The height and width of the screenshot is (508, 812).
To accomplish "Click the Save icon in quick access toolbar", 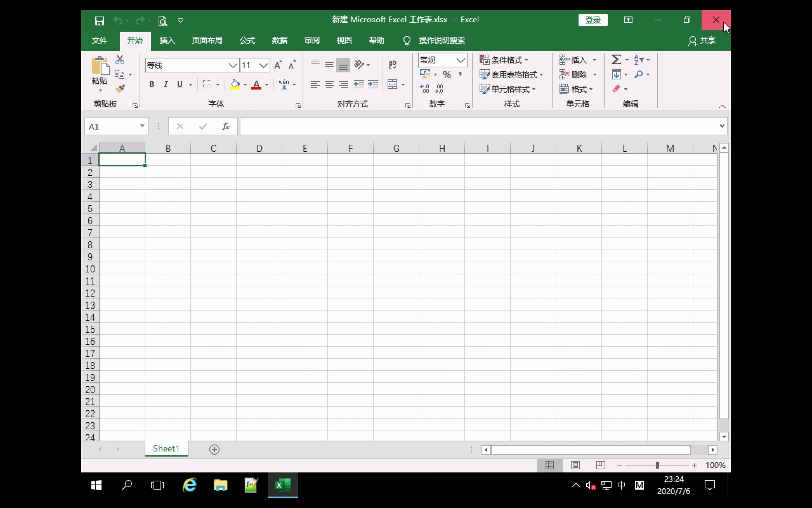I will tap(99, 21).
